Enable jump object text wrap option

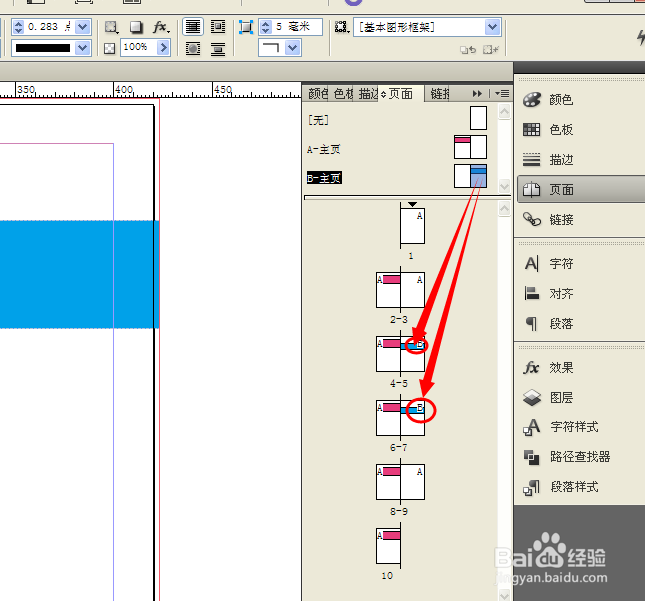click(218, 49)
